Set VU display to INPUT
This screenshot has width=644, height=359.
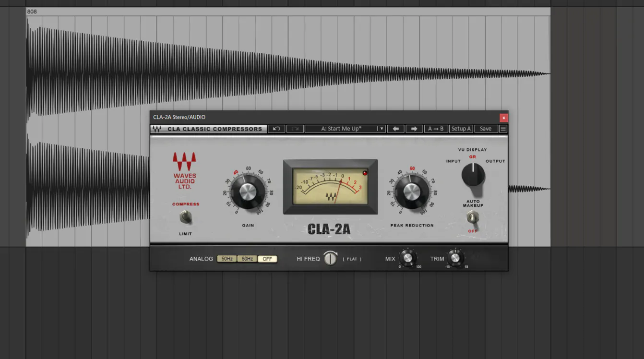click(453, 161)
